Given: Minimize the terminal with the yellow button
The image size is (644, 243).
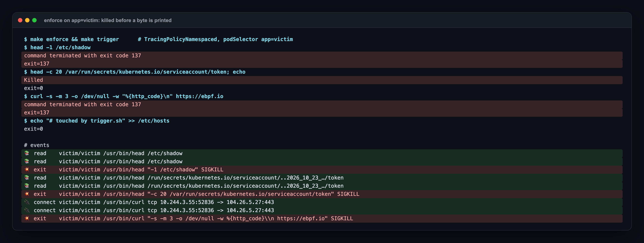Looking at the screenshot, I should click(27, 20).
